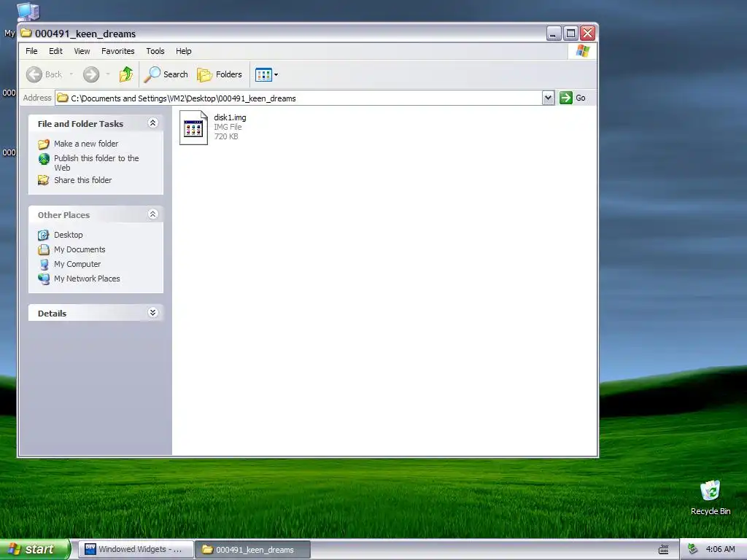Viewport: 747px width, 560px height.
Task: Click the 000491_keen_dreams taskbar button
Action: [x=252, y=550]
